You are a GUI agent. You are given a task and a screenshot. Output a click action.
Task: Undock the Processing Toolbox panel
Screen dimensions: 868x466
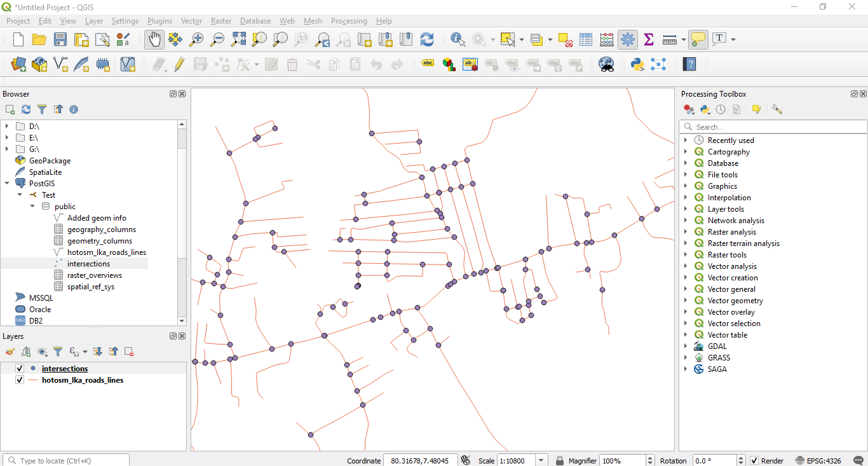click(x=855, y=94)
